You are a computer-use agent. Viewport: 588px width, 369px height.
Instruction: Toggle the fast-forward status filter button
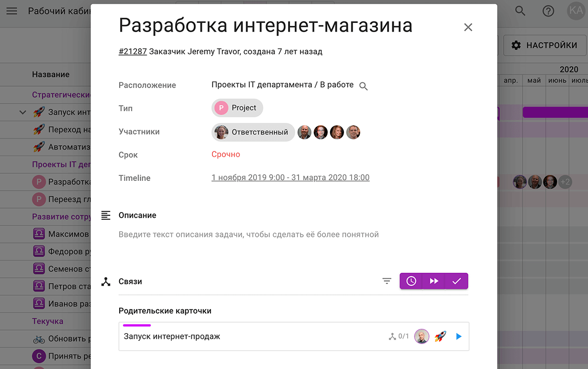(x=434, y=281)
